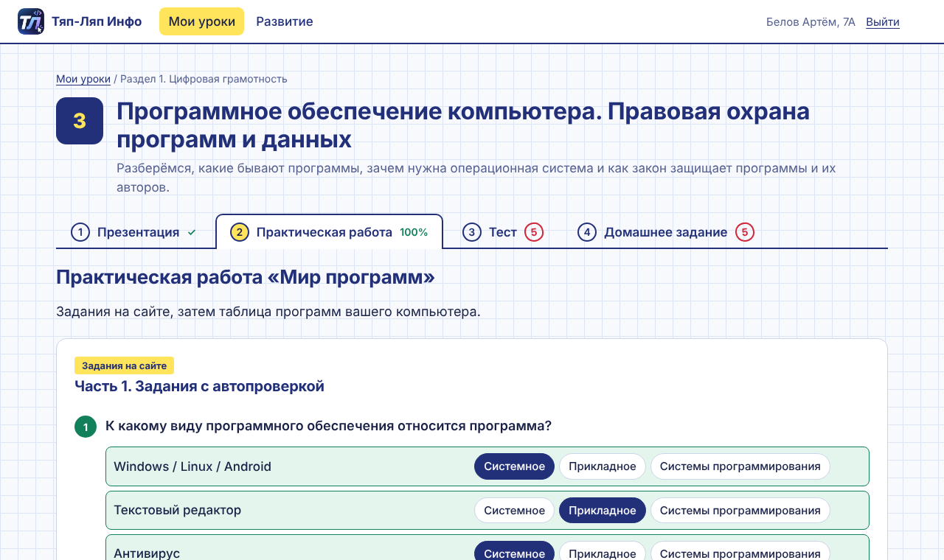The image size is (944, 560).
Task: Choose Системы программирования for Антивирус row
Action: click(740, 552)
